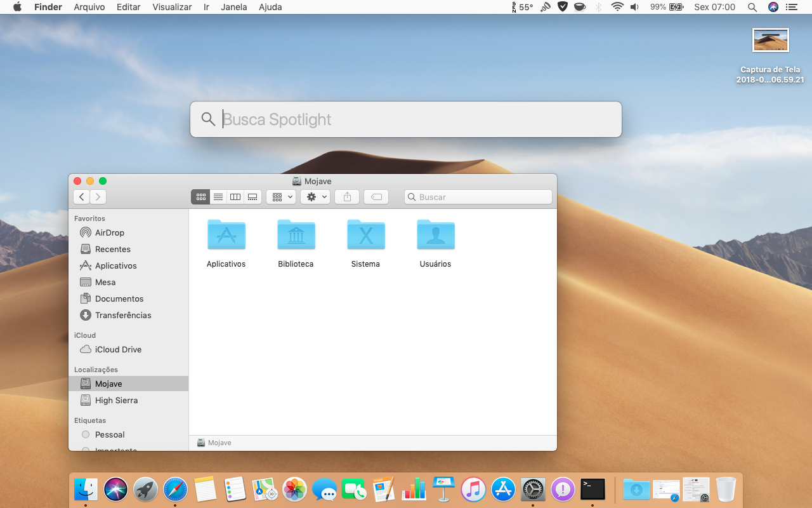
Task: Open the Arquivo menu
Action: (89, 7)
